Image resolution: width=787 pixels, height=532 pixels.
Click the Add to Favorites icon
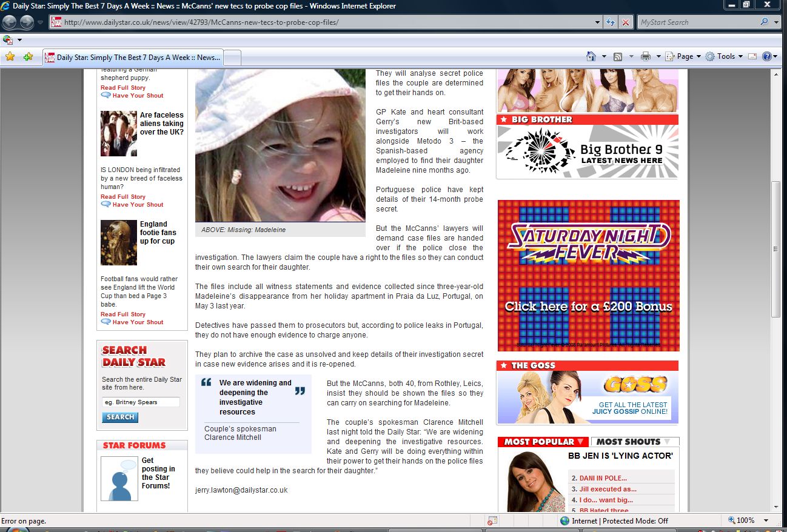point(28,57)
